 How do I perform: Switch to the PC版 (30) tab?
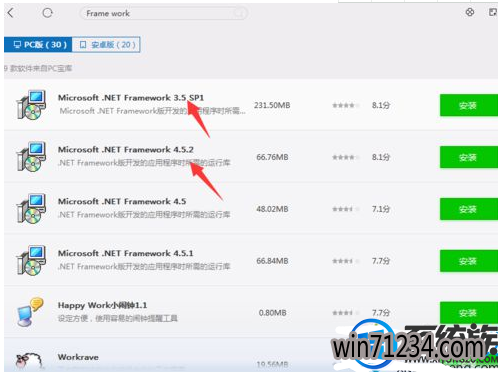38,44
